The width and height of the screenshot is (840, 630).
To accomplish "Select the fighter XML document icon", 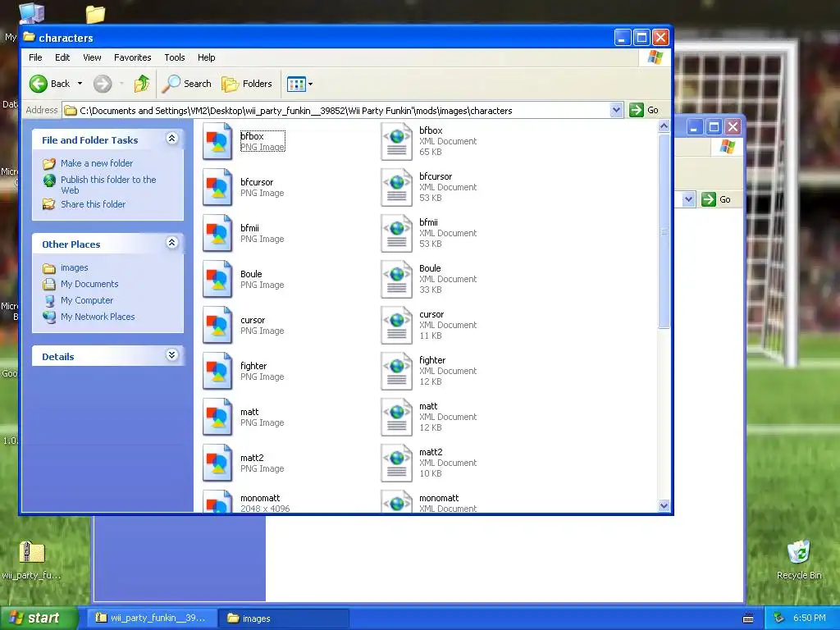I will tap(396, 372).
